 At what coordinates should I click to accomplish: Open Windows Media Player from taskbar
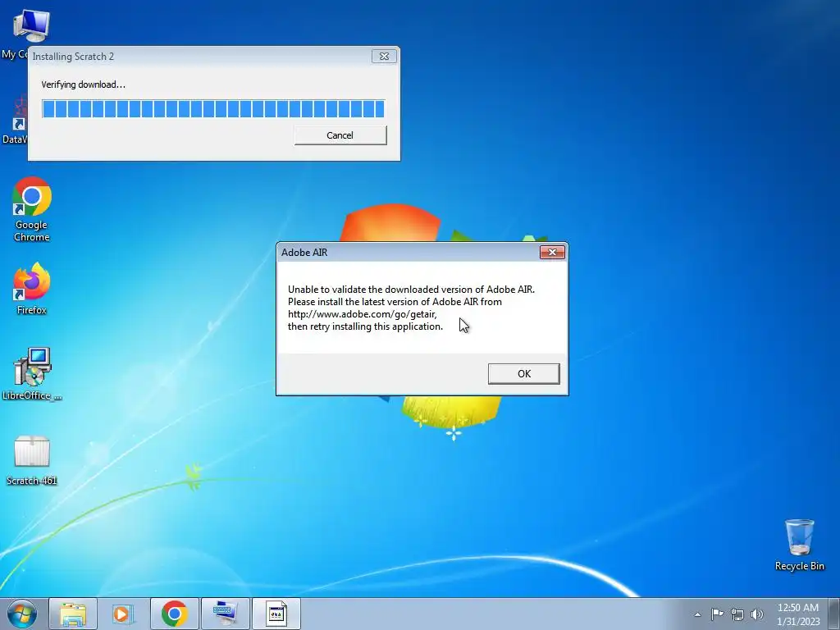point(123,614)
